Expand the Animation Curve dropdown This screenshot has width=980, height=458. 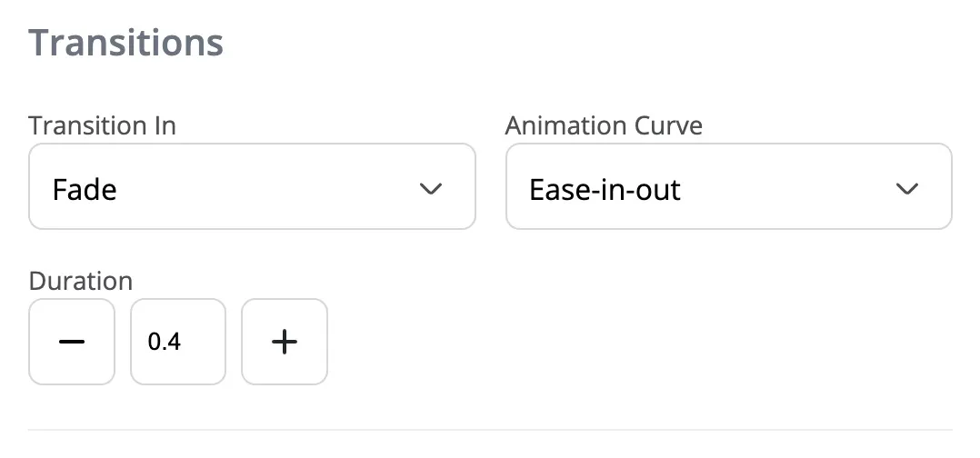728,186
